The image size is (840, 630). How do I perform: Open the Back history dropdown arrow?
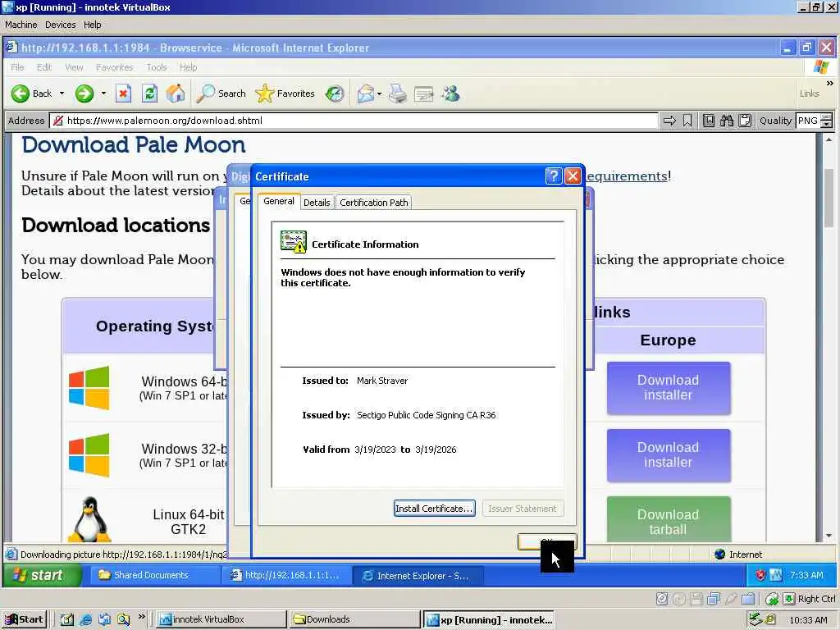(x=62, y=94)
